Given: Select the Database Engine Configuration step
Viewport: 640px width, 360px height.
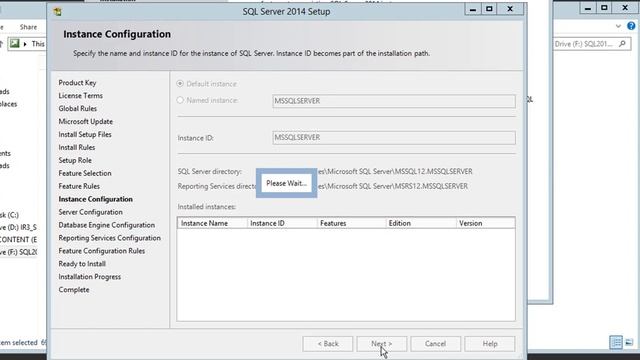Looking at the screenshot, I should pyautogui.click(x=107, y=225).
